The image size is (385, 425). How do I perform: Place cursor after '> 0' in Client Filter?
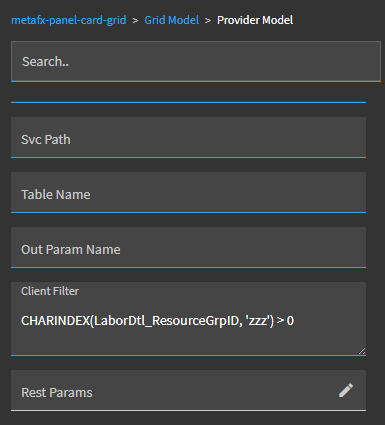point(295,321)
